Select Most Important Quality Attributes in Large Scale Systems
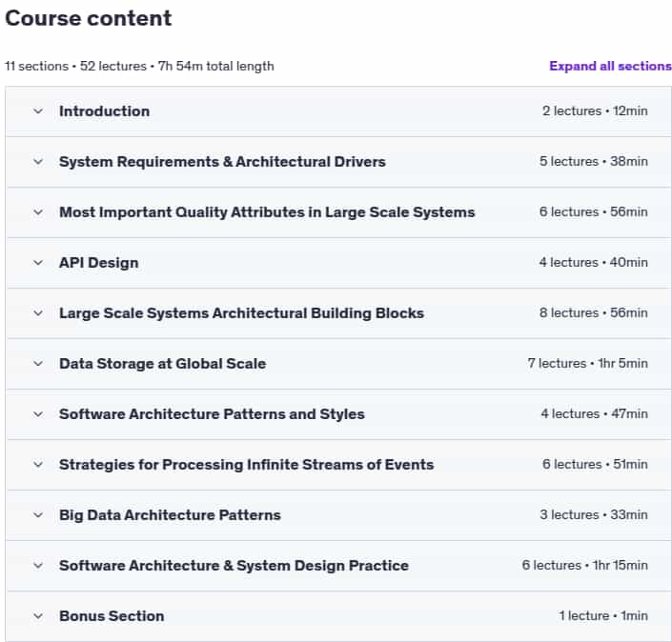 [x=267, y=212]
